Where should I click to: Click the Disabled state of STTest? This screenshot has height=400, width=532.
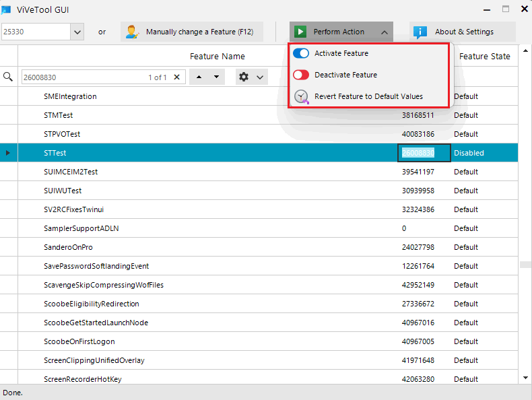pyautogui.click(x=469, y=153)
